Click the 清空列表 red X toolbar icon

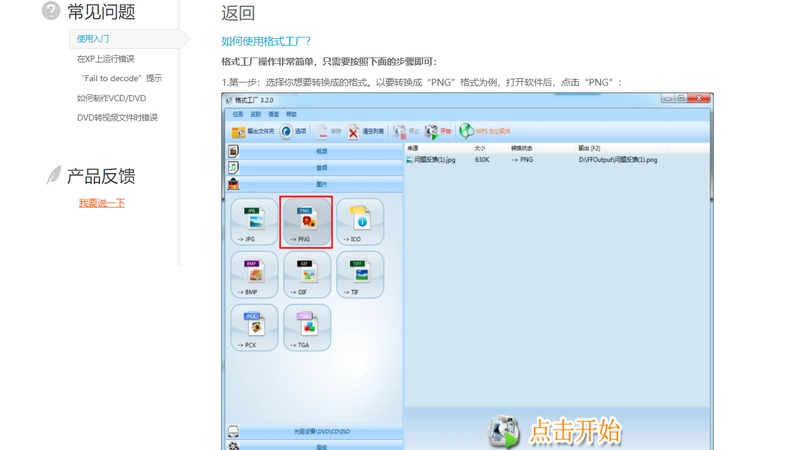(353, 132)
